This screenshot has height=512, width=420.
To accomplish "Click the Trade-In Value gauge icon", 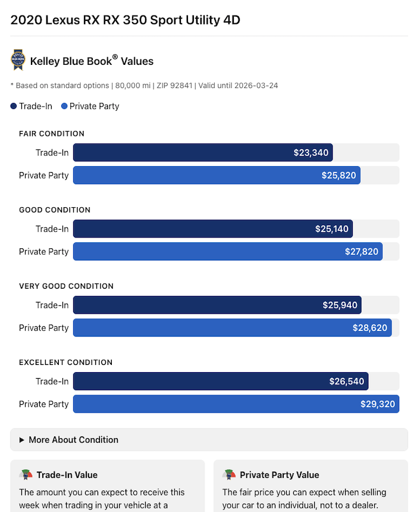I will point(26,474).
